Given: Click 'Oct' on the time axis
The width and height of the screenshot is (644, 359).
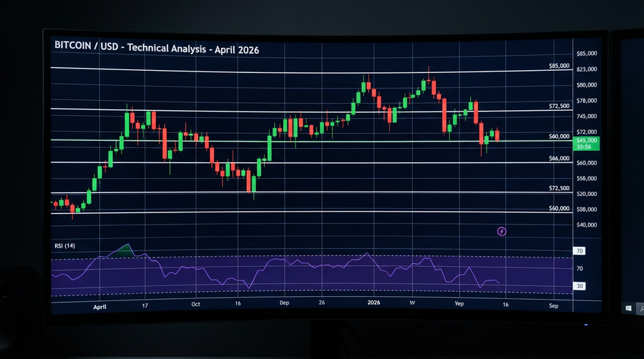Looking at the screenshot, I should (x=195, y=304).
